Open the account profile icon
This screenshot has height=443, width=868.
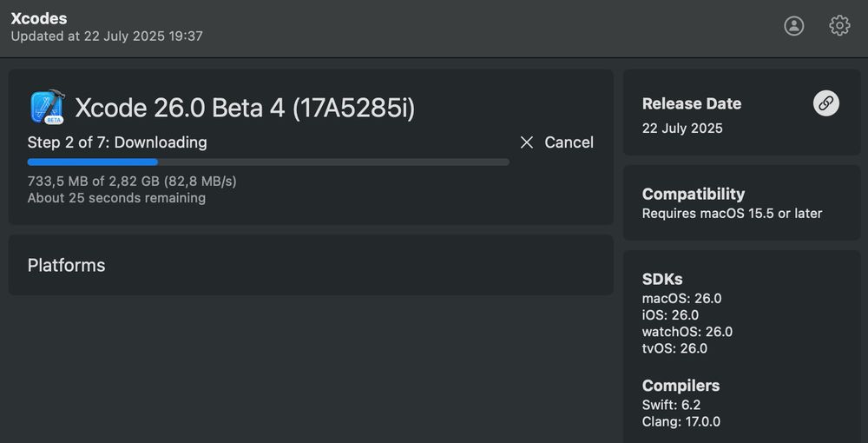point(794,25)
